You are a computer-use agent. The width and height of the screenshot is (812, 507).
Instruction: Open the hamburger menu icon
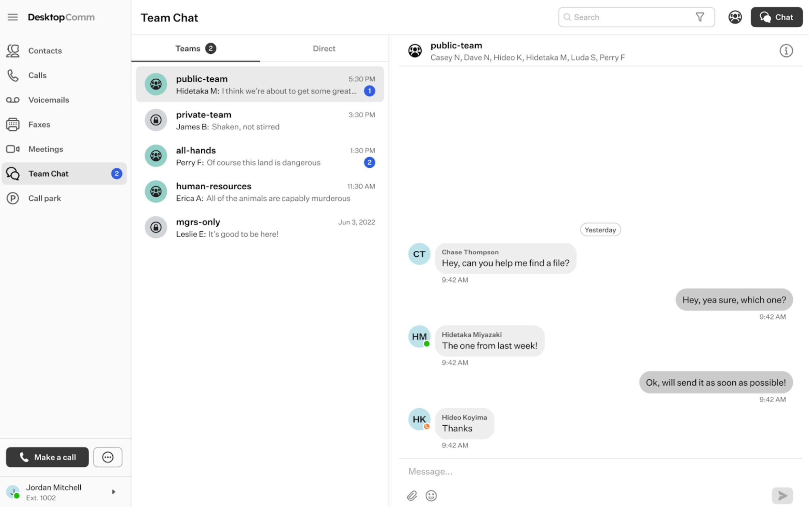pos(13,17)
